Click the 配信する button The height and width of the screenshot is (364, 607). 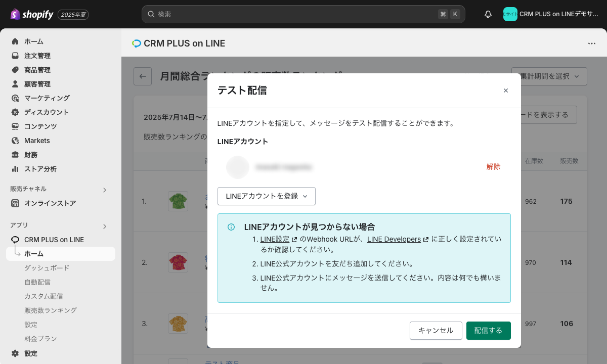[489, 331]
